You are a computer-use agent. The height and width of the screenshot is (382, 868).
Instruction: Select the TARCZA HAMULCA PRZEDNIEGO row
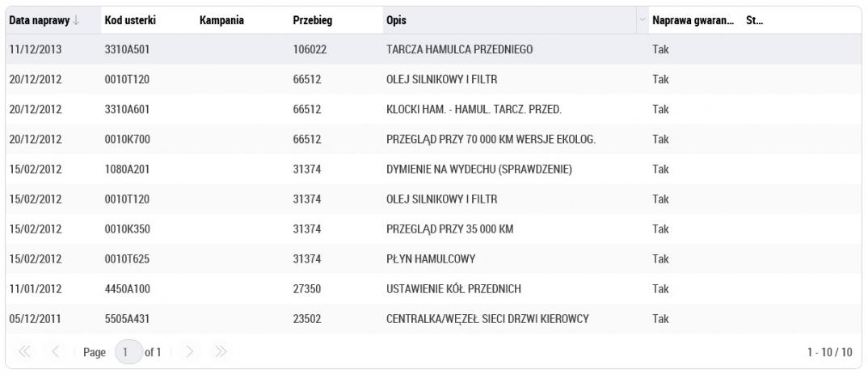pyautogui.click(x=433, y=49)
